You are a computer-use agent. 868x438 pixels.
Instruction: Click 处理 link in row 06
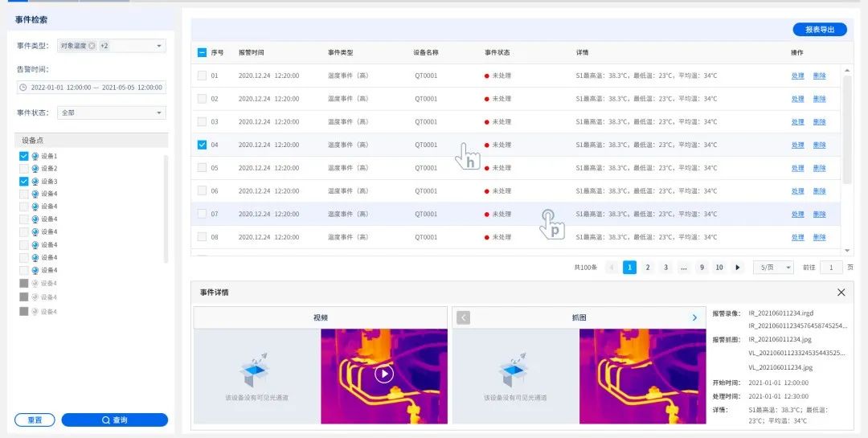[x=798, y=191]
